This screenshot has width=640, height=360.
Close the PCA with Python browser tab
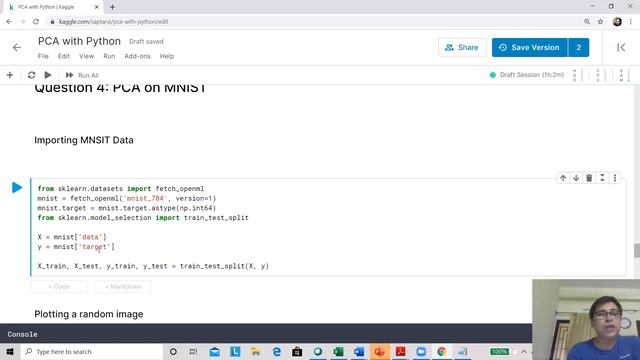97,7
